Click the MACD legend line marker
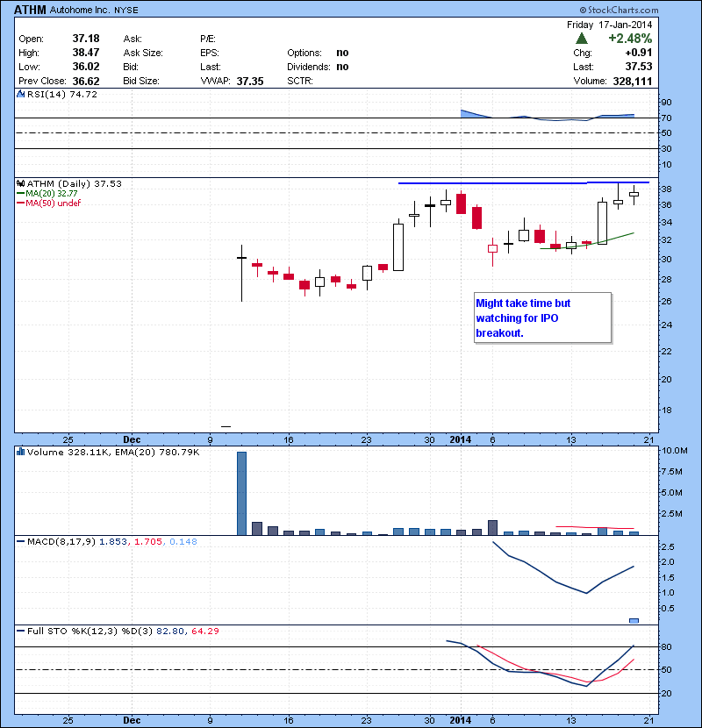Screen dimensions: 702x728 tap(20, 541)
